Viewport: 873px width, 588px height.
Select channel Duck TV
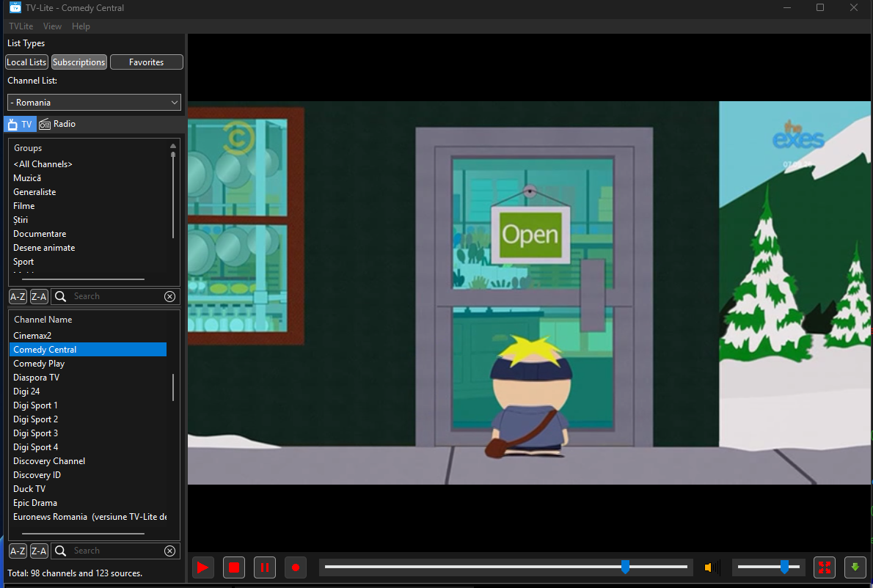click(x=88, y=488)
